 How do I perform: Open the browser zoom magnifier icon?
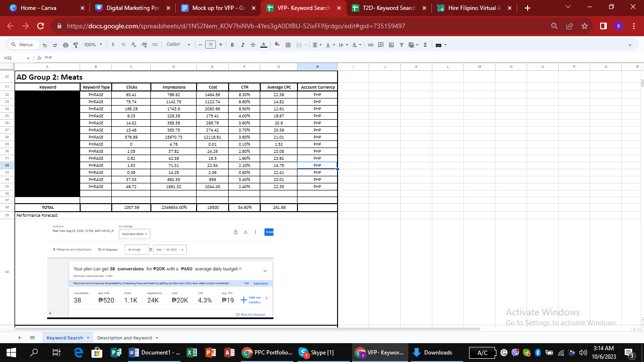click(554, 26)
